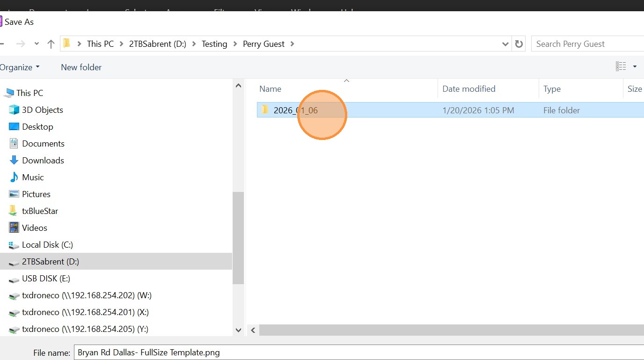Select 2TBSabrent (D:) in the address path

tap(158, 44)
